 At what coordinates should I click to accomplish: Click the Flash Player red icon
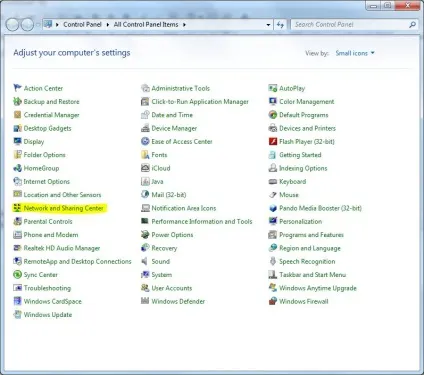tap(273, 141)
